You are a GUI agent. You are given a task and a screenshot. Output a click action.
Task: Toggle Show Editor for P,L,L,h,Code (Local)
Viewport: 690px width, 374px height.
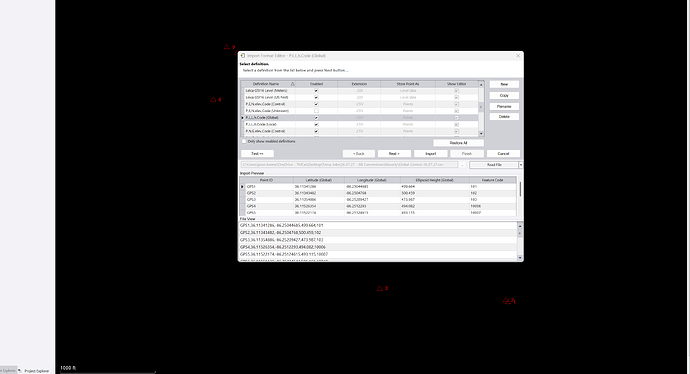456,125
